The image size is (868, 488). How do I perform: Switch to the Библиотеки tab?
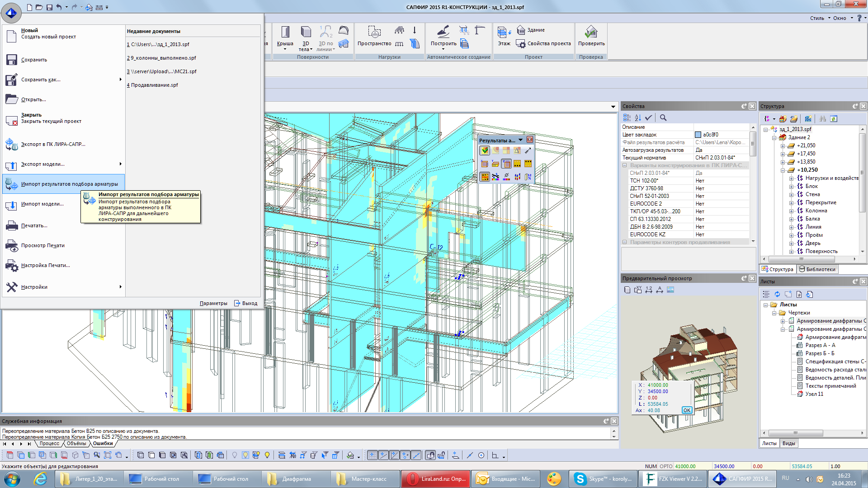816,269
